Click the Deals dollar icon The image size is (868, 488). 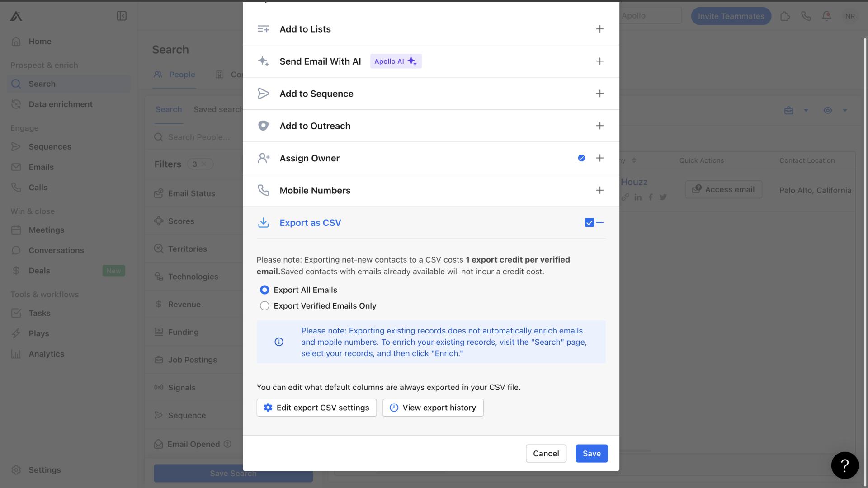(x=16, y=271)
